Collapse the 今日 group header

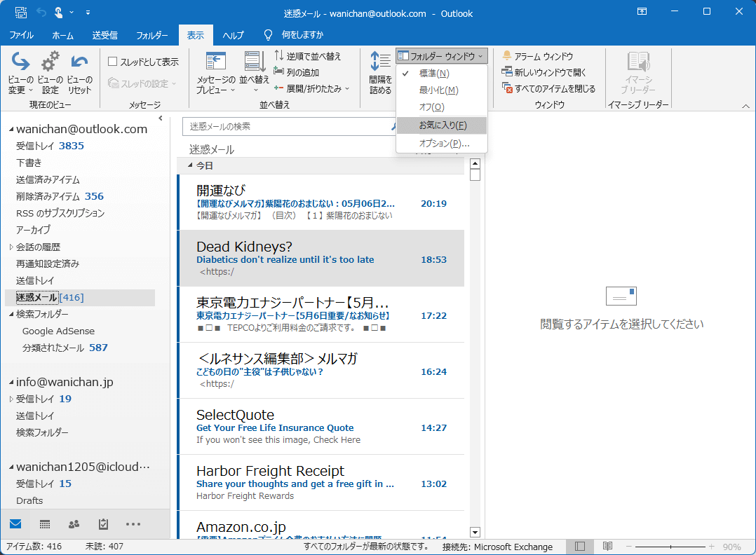tap(191, 165)
